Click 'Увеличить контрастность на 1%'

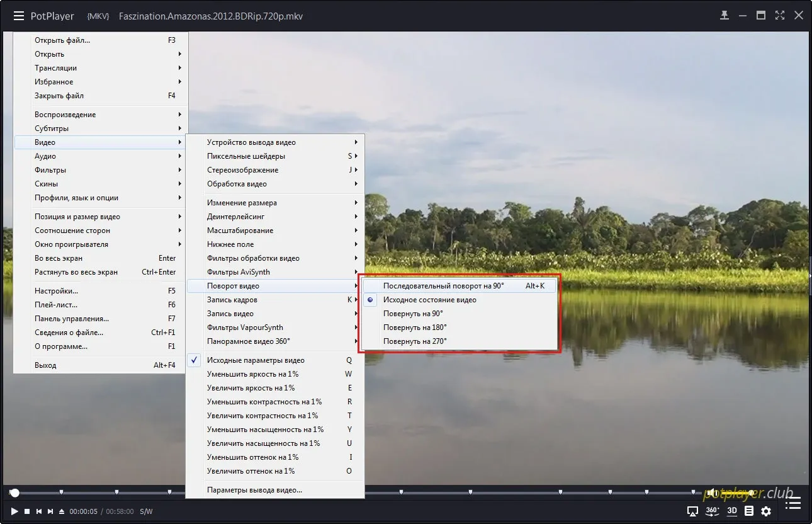click(275, 416)
